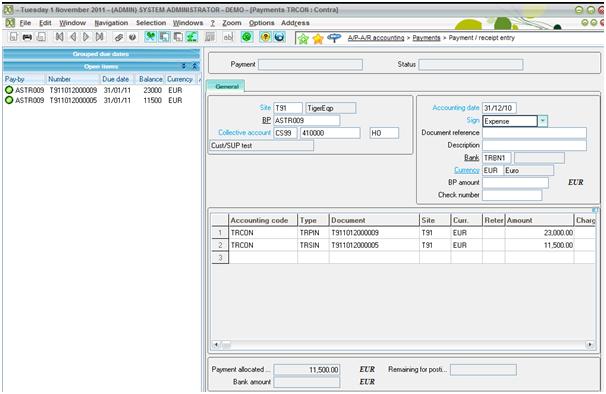The width and height of the screenshot is (606, 394).
Task: Open the Navigation menu
Action: pyautogui.click(x=111, y=23)
